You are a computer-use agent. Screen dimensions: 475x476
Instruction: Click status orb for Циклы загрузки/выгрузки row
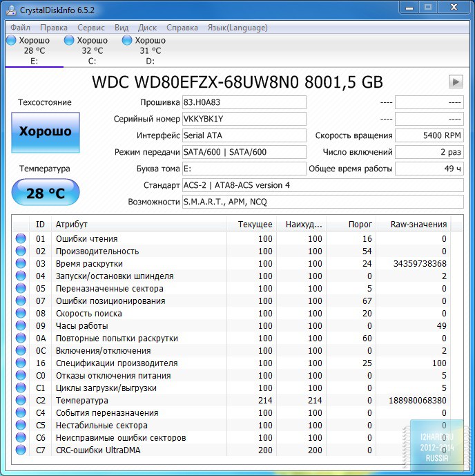tap(21, 388)
